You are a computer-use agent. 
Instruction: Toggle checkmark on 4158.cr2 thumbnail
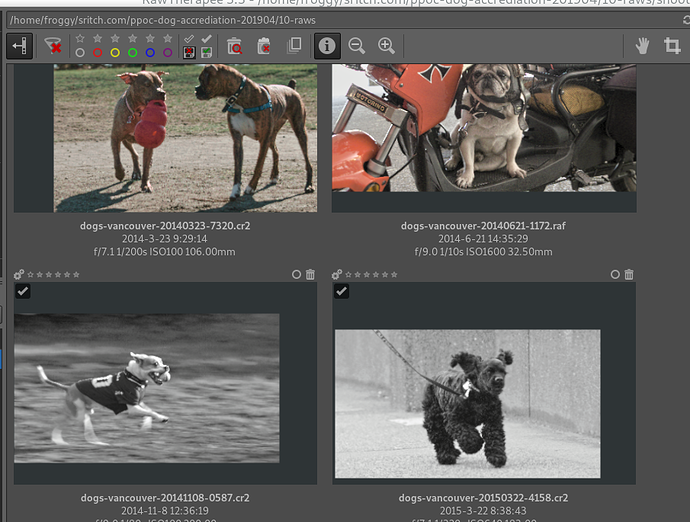(x=341, y=291)
